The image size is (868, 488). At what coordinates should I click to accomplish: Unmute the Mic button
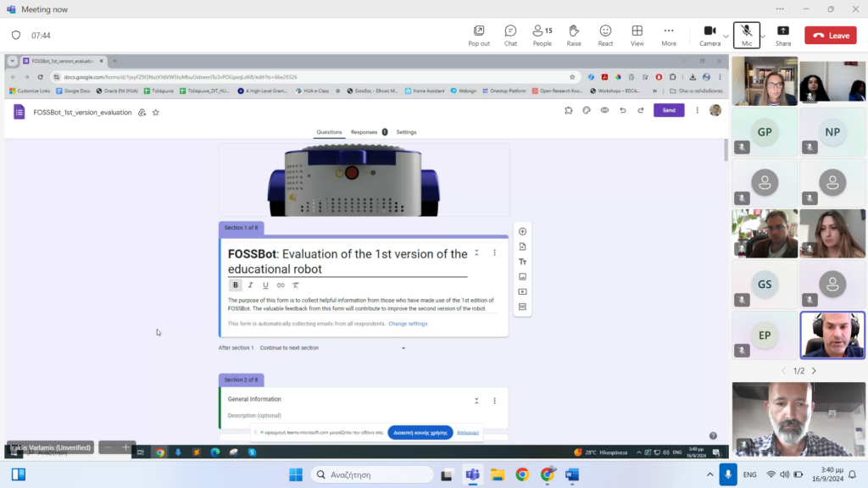tap(747, 36)
